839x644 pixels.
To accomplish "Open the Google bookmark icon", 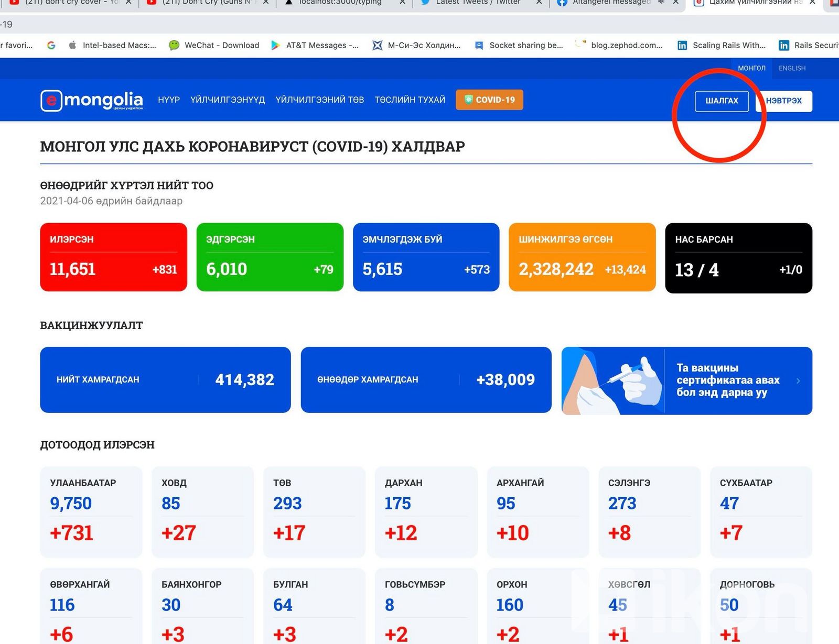I will pos(51,45).
